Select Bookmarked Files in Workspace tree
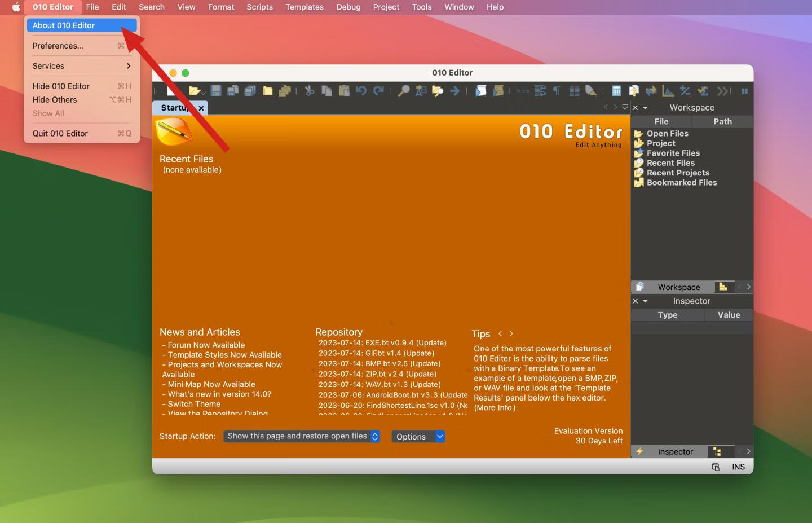The width and height of the screenshot is (812, 523). 682,183
